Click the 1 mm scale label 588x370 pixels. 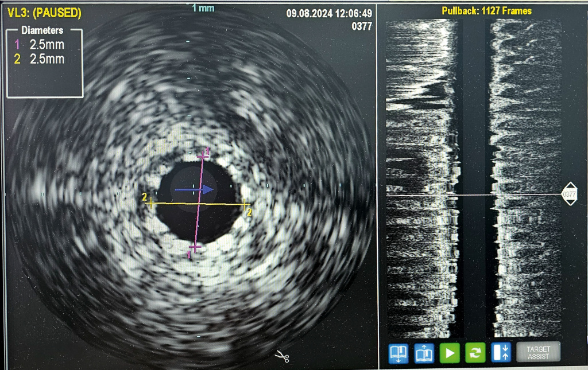[202, 7]
